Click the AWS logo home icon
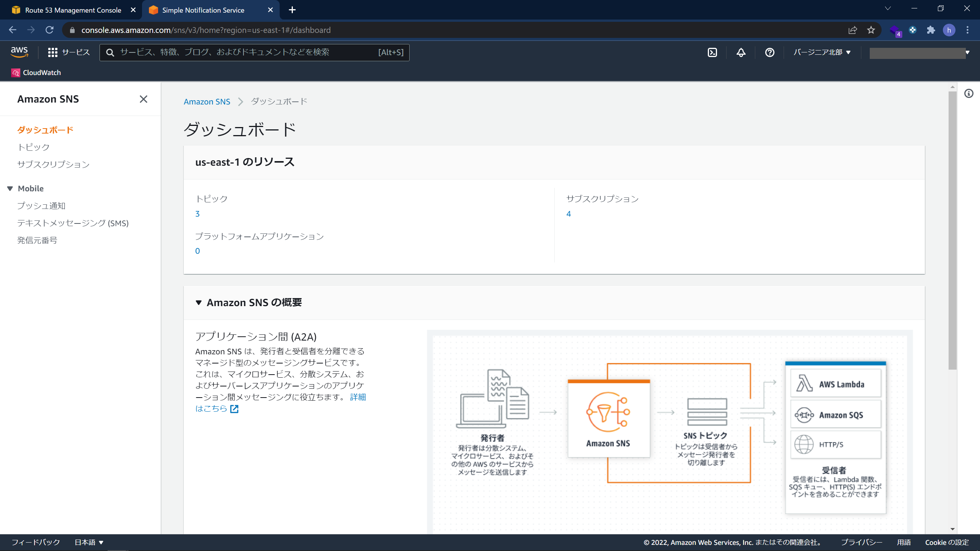 [19, 52]
